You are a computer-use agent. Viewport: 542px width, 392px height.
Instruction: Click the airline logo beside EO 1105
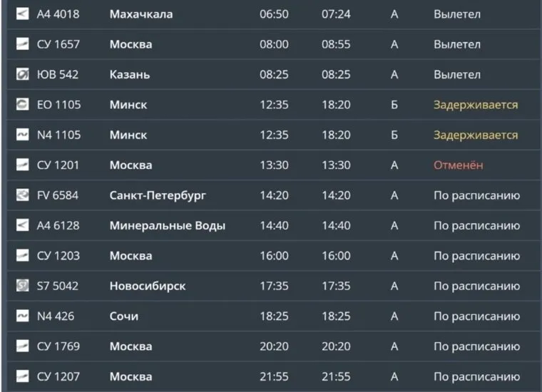[x=22, y=105]
